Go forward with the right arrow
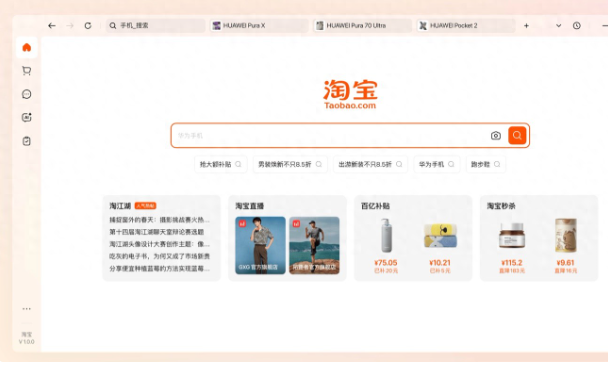The width and height of the screenshot is (608, 365). pos(70,26)
